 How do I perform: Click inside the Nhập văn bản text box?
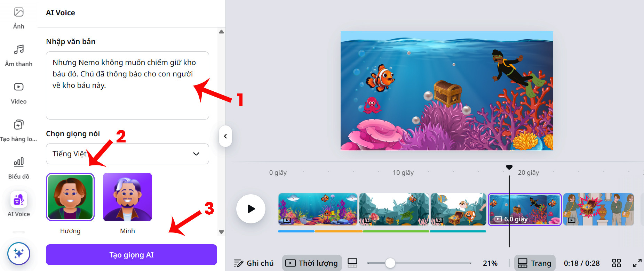[x=127, y=85]
